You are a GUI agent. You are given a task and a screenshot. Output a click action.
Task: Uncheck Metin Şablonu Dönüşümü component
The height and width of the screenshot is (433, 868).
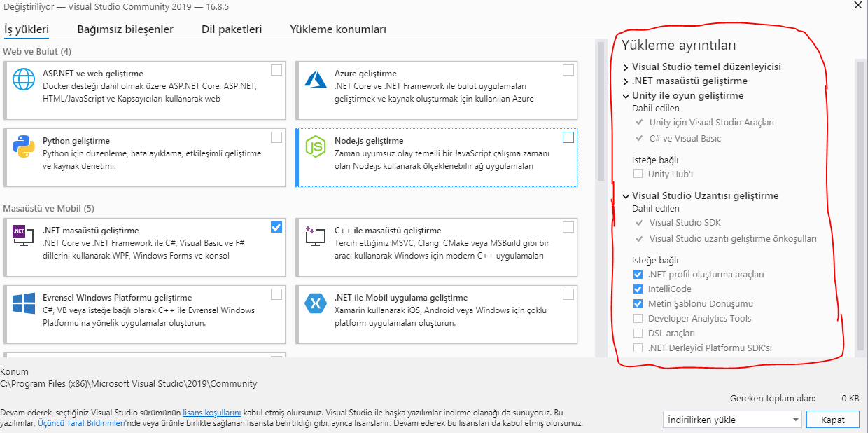point(638,304)
